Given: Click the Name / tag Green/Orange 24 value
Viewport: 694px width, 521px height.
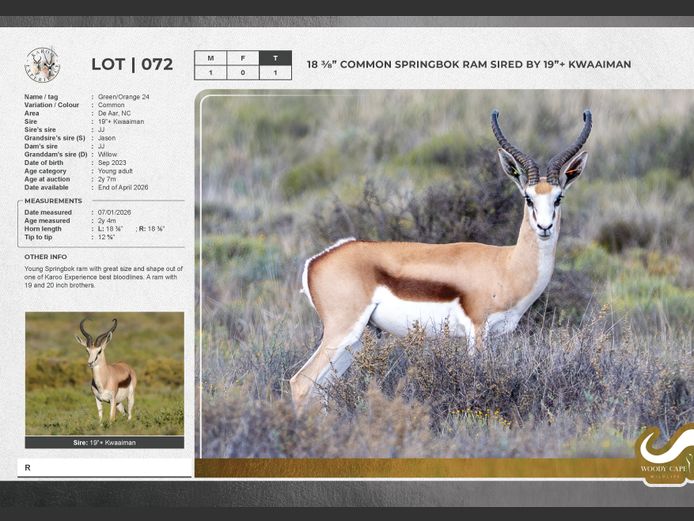Looking at the screenshot, I should click(124, 96).
